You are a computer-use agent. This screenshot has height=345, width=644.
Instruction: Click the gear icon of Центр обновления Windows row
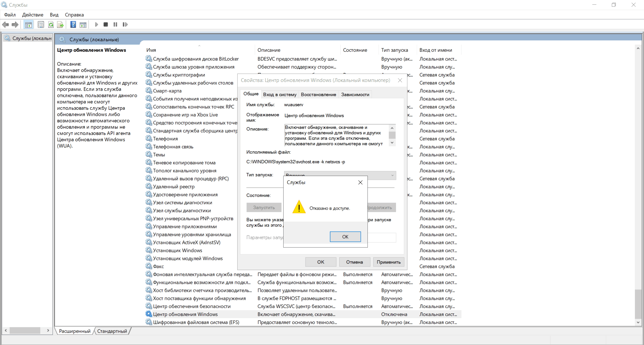149,314
